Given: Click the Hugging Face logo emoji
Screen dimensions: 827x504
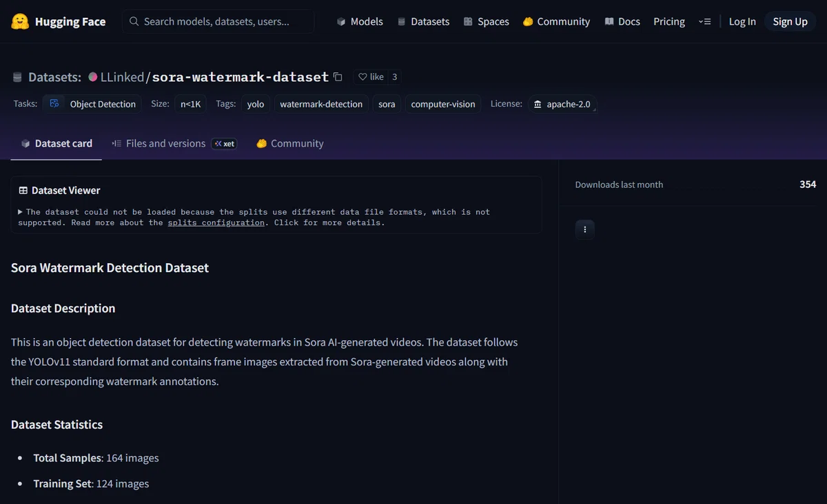Looking at the screenshot, I should (20, 21).
